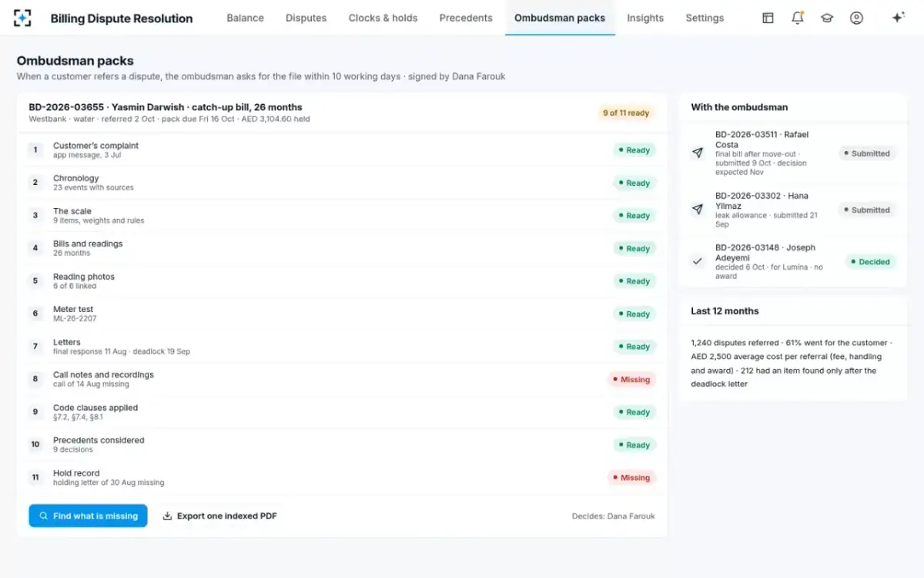Screen dimensions: 924x578
Task: Switch to Disputes tab
Action: (306, 18)
